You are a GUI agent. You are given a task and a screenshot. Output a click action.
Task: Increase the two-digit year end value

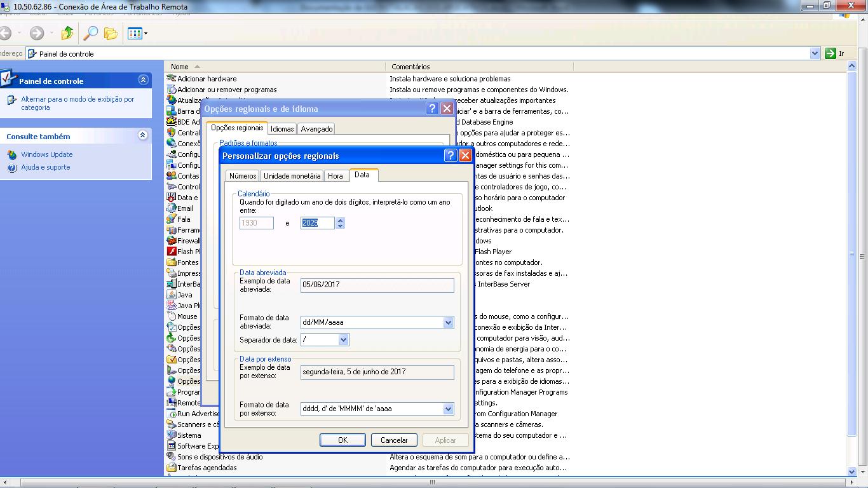(341, 220)
